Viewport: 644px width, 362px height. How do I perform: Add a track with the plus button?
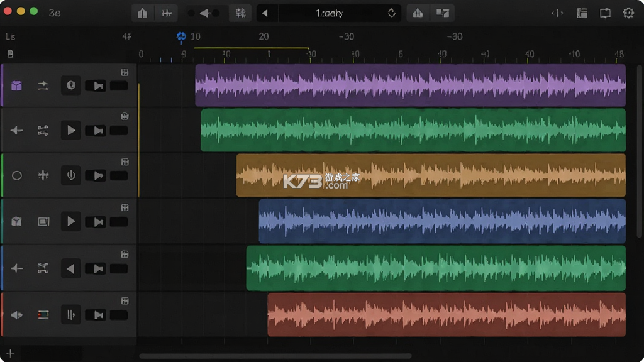(x=10, y=353)
